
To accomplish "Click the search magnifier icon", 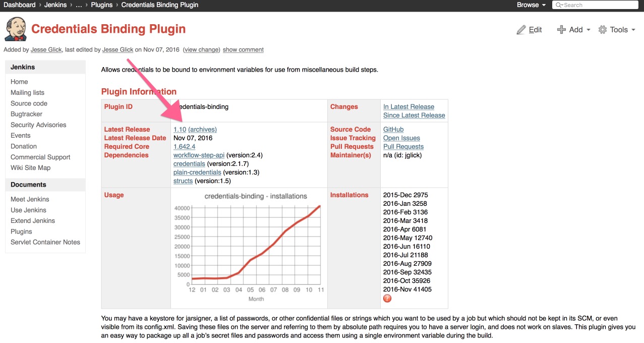I will coord(559,5).
